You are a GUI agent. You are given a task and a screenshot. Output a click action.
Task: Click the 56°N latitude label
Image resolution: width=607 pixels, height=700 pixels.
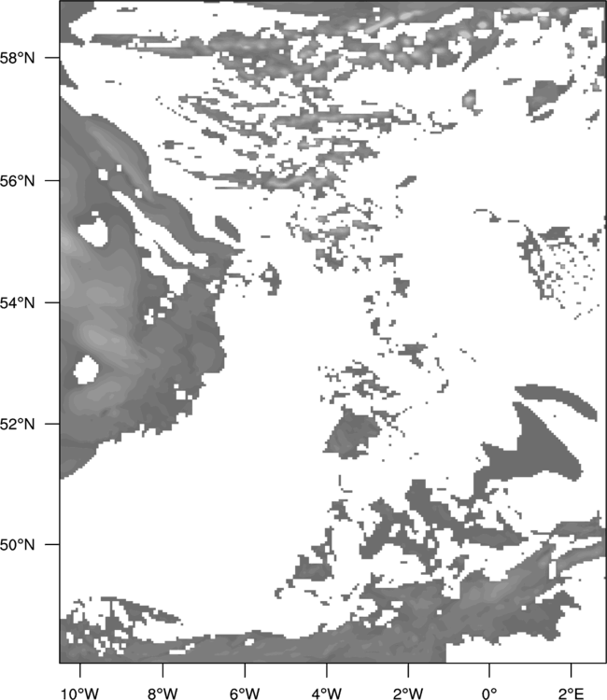point(17,181)
